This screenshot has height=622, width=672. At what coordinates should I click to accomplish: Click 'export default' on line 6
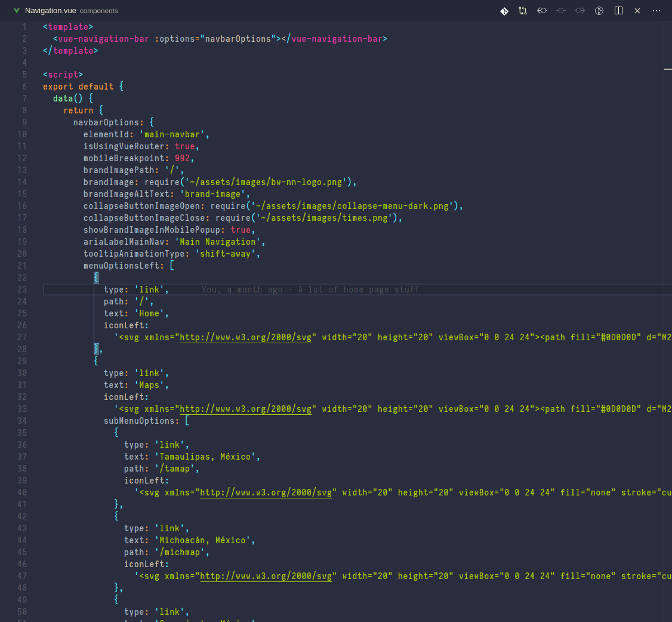[x=78, y=87]
